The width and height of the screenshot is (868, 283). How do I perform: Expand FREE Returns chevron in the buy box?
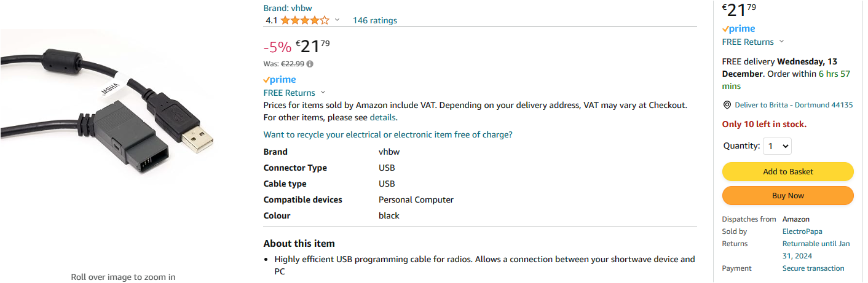[x=782, y=42]
